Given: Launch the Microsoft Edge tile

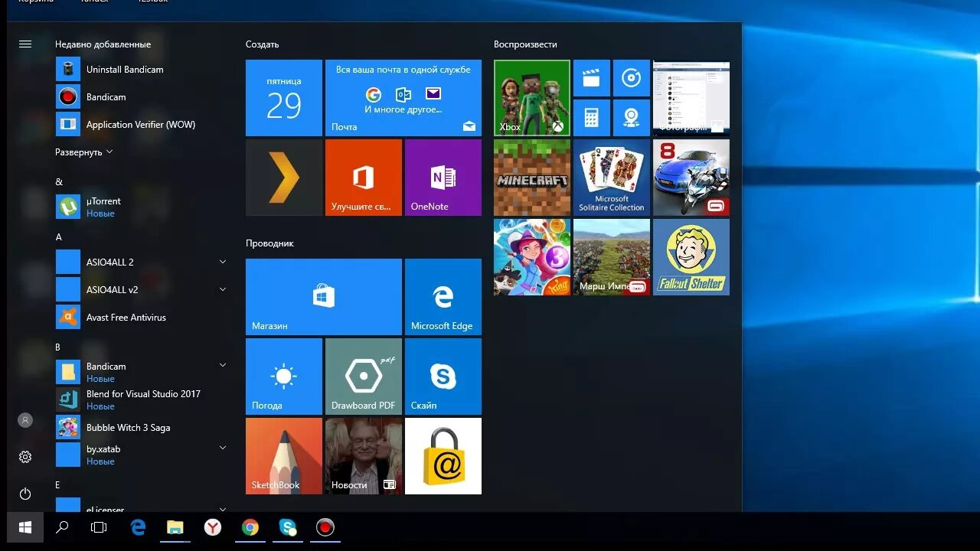Looking at the screenshot, I should pos(443,297).
